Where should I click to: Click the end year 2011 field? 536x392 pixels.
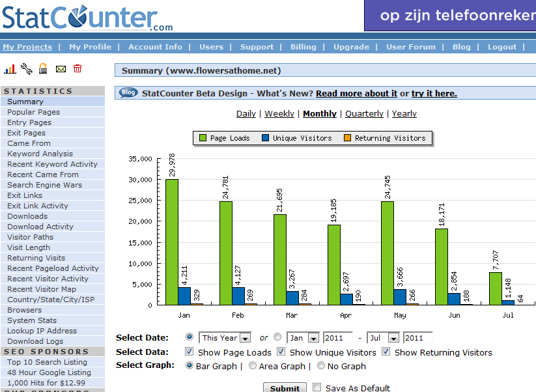(x=417, y=338)
